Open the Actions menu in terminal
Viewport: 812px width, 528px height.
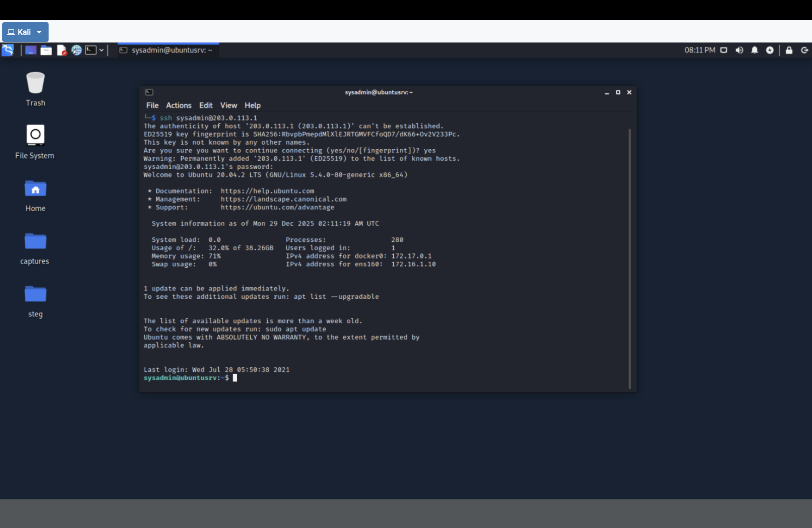point(179,105)
